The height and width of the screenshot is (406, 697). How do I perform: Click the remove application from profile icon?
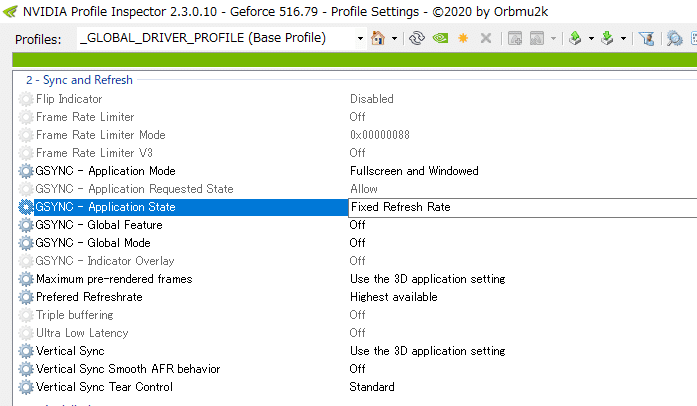click(x=537, y=38)
